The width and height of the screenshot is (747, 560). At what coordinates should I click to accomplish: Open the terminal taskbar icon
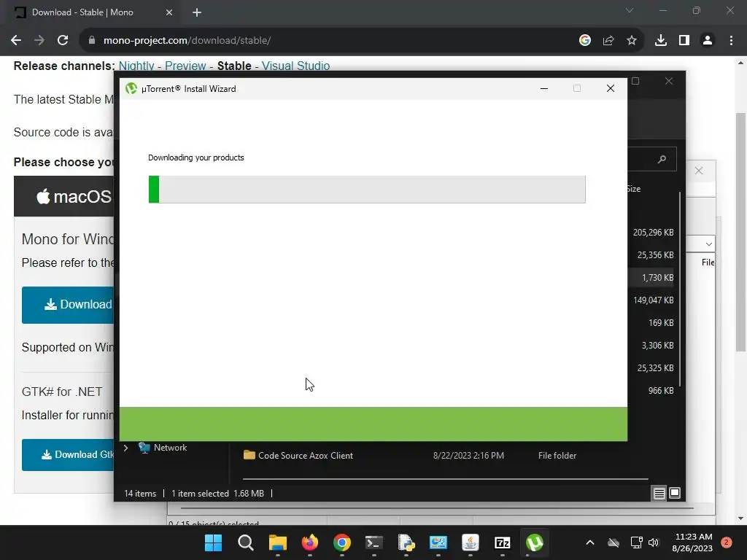[374, 542]
